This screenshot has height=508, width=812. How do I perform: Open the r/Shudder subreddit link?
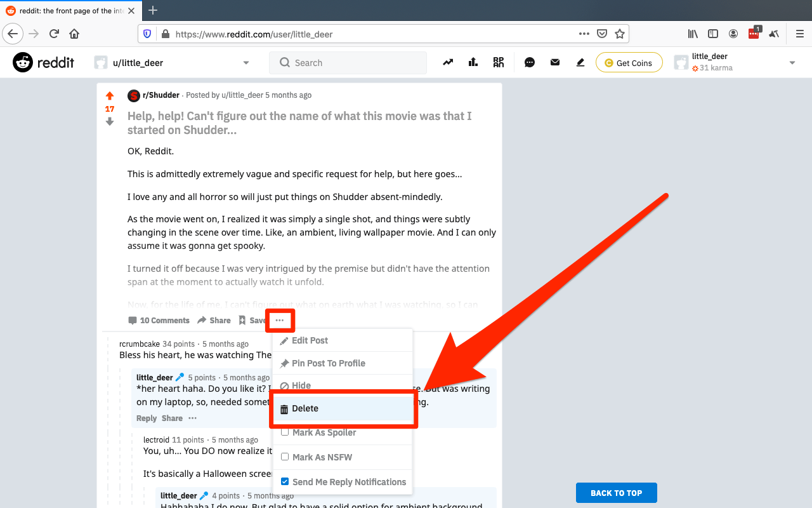(x=161, y=95)
